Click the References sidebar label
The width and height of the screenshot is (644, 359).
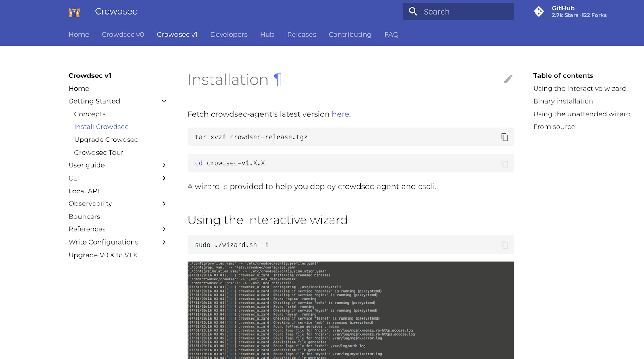[x=87, y=229]
